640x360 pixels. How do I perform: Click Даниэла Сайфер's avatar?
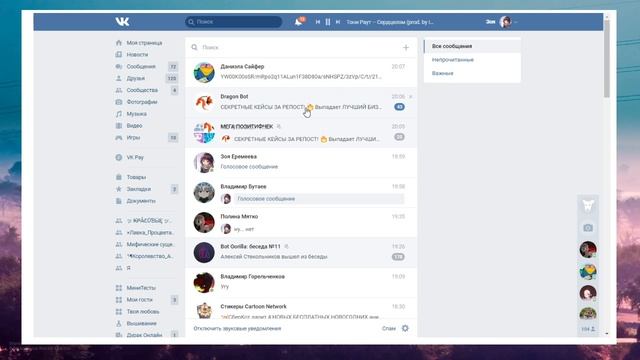(x=204, y=73)
